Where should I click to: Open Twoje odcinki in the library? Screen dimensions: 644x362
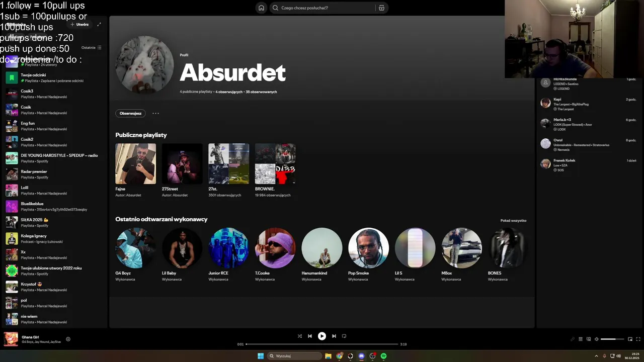click(54, 77)
